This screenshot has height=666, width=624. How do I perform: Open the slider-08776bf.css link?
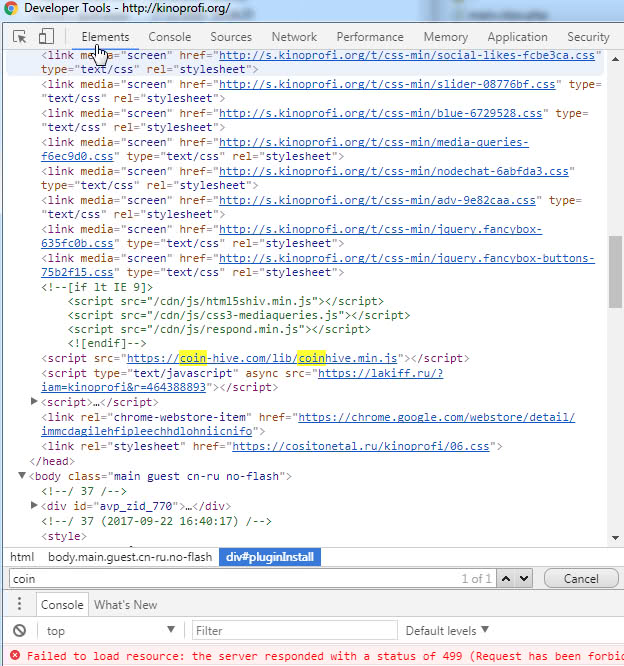pos(387,84)
